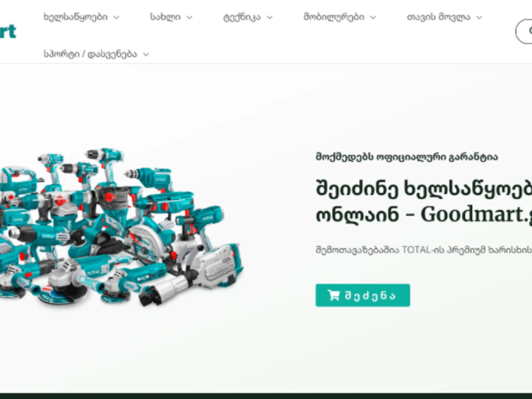Expand the chevron next to ტექნიკა
532x399 pixels.
point(269,17)
